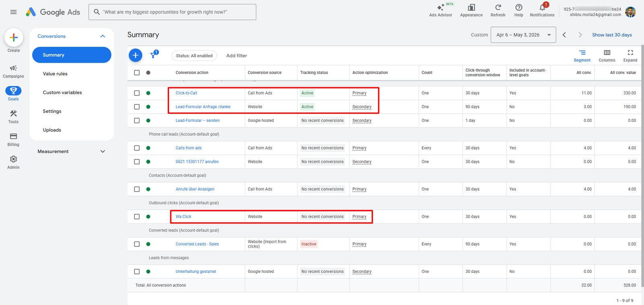Image resolution: width=644 pixels, height=305 pixels.
Task: Open Value rules page
Action: pyautogui.click(x=55, y=74)
